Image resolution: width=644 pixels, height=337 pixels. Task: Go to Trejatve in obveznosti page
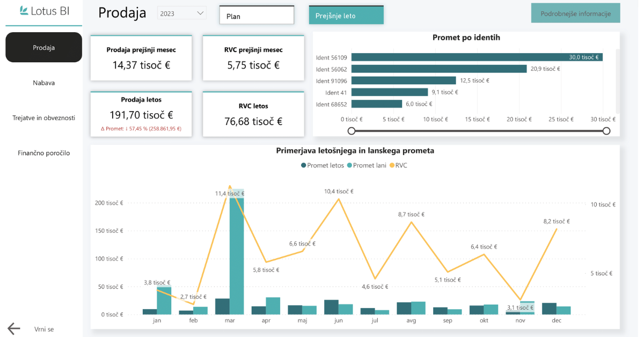click(43, 118)
